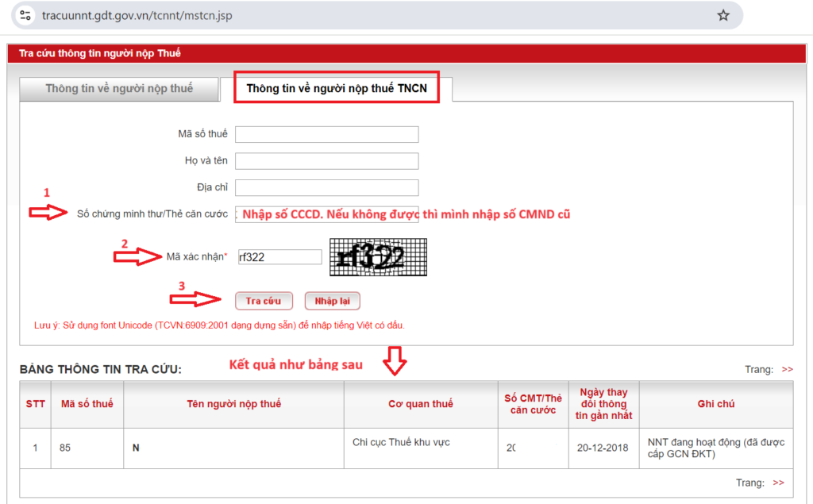Focus the Mã số thuế input field
813x504 pixels.
pyautogui.click(x=326, y=134)
